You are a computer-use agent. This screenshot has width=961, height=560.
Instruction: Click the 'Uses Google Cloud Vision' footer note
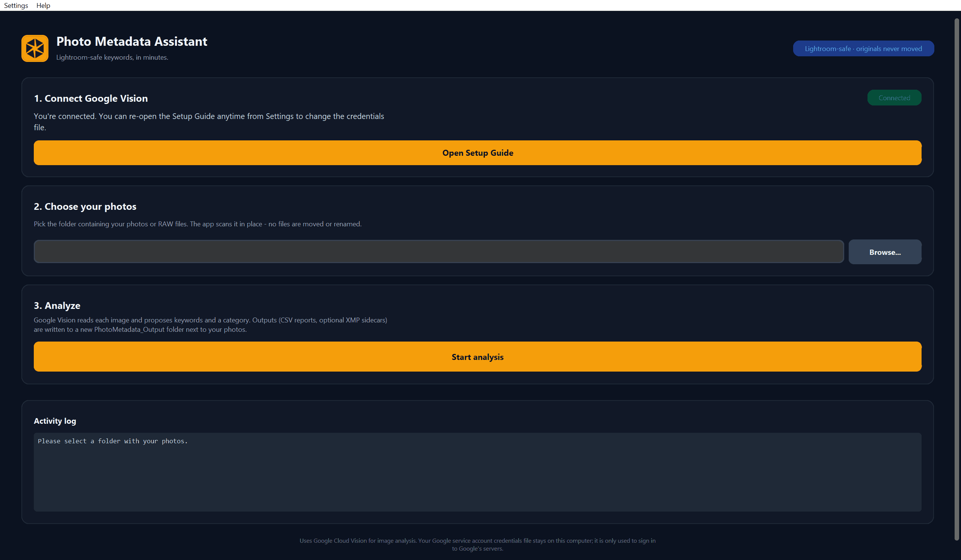click(x=477, y=544)
